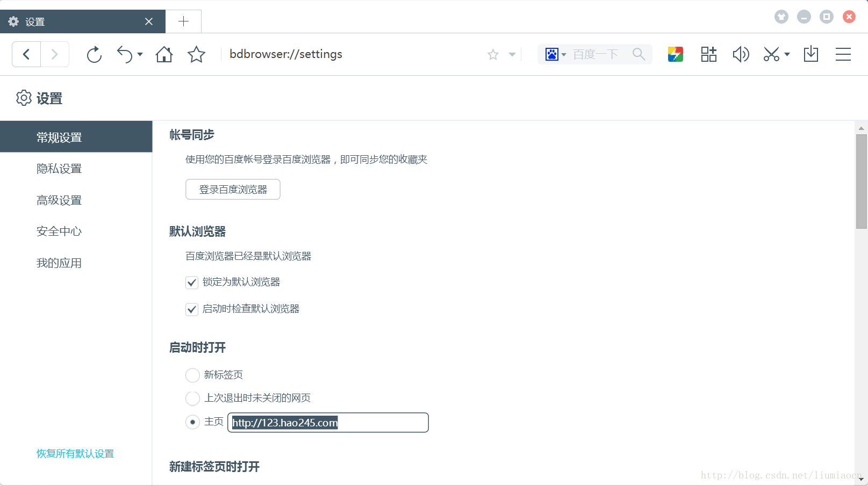The width and height of the screenshot is (868, 486).
Task: Toggle sound with speaker icon
Action: pos(741,54)
